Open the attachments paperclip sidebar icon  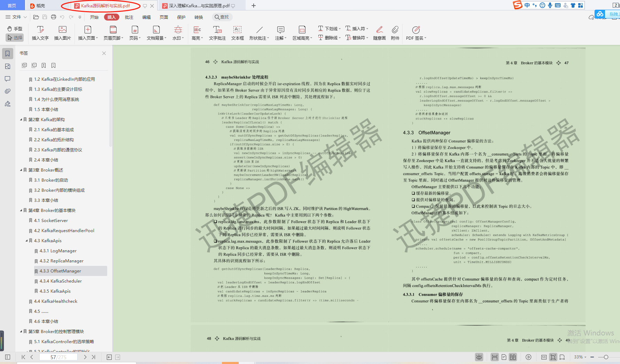pyautogui.click(x=8, y=91)
